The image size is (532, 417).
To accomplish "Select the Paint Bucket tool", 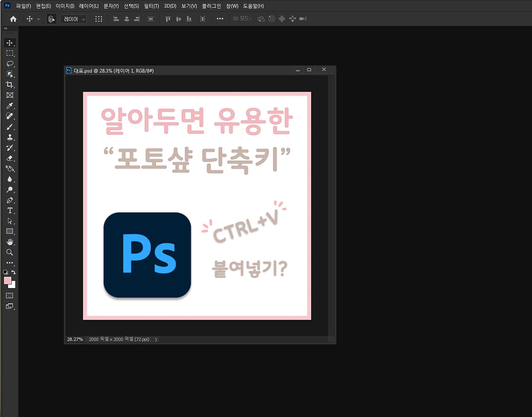I will click(10, 169).
